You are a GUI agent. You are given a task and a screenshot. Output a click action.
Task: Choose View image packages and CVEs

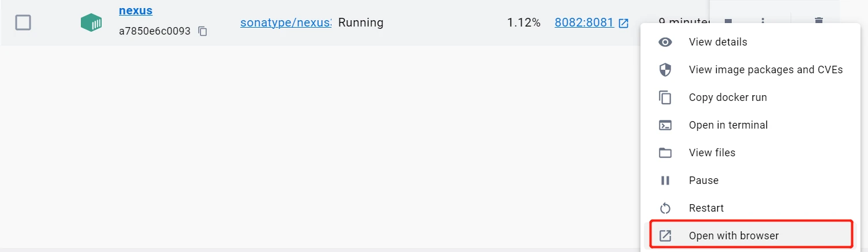(x=766, y=70)
